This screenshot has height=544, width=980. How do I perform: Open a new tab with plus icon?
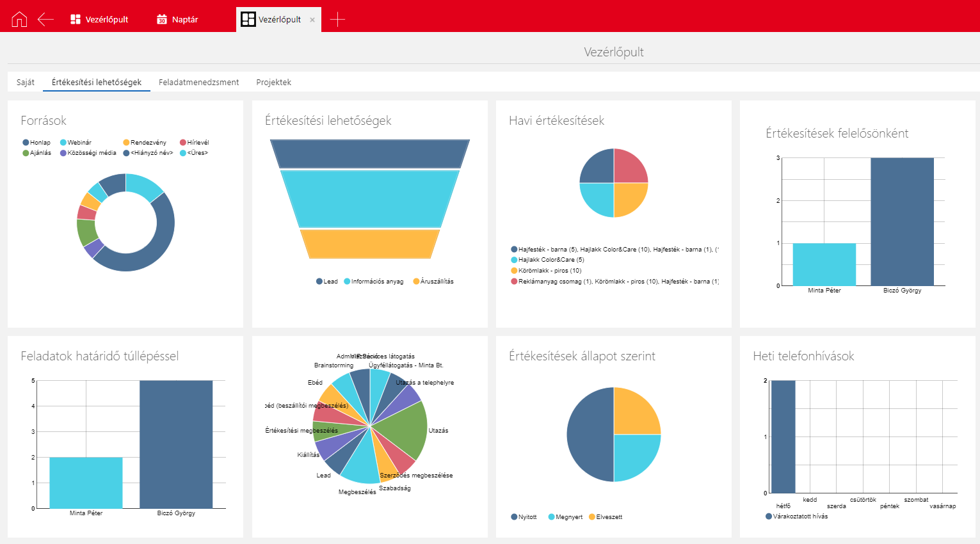point(337,19)
